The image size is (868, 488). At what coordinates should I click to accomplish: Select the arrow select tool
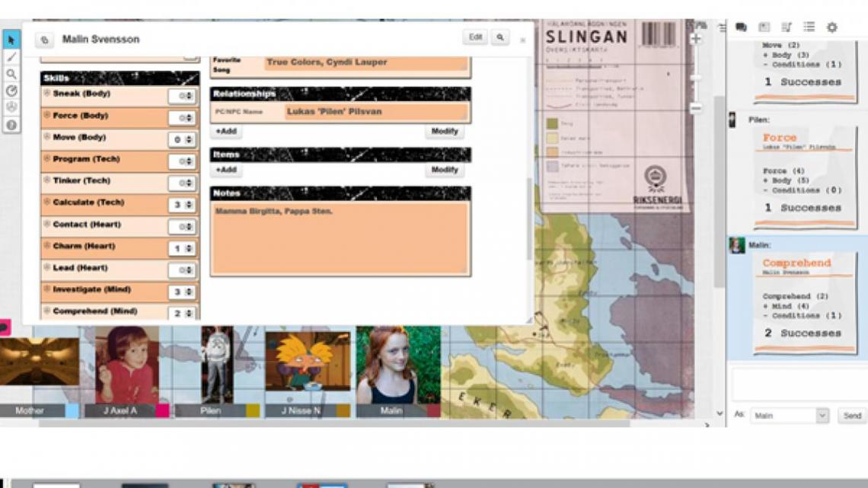click(x=11, y=40)
